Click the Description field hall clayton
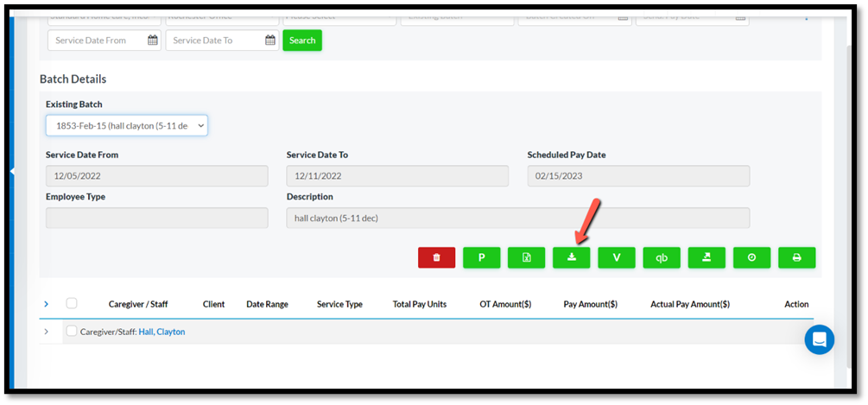Image resolution: width=868 pixels, height=405 pixels. pos(518,218)
